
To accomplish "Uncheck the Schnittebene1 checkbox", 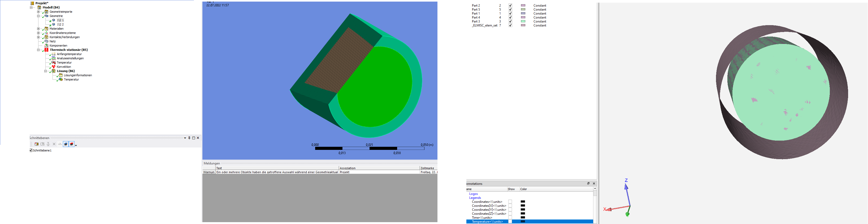I will (x=31, y=150).
